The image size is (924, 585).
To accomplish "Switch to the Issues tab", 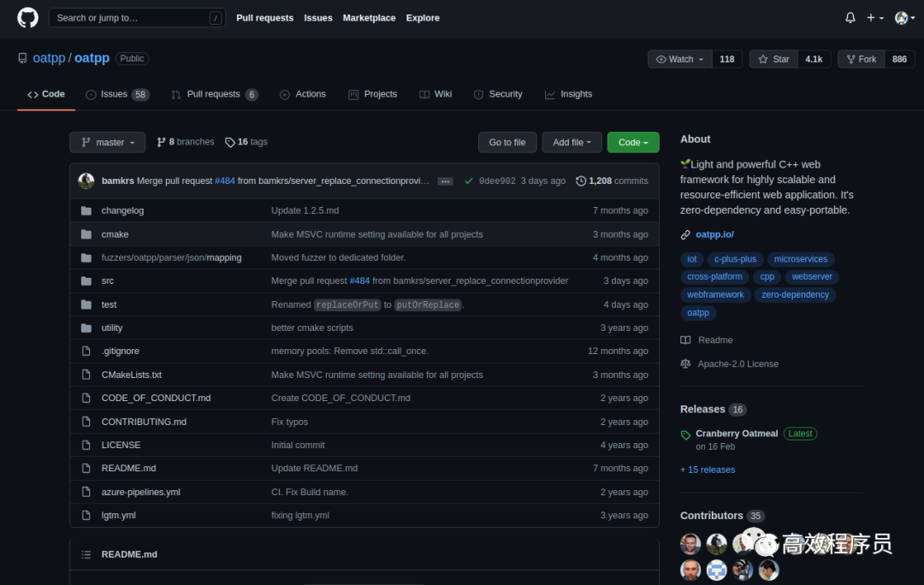I will pyautogui.click(x=117, y=94).
